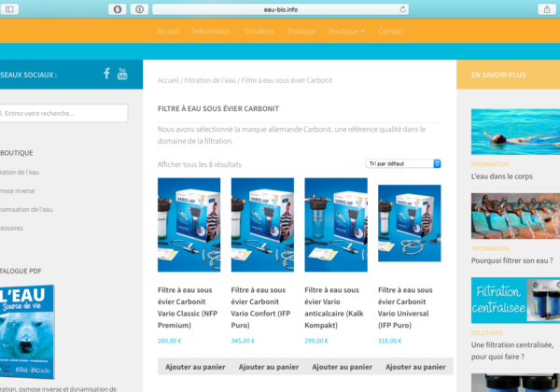Click the Entrez votre recherche search field
Viewport: 560px width, 392px height.
63,113
